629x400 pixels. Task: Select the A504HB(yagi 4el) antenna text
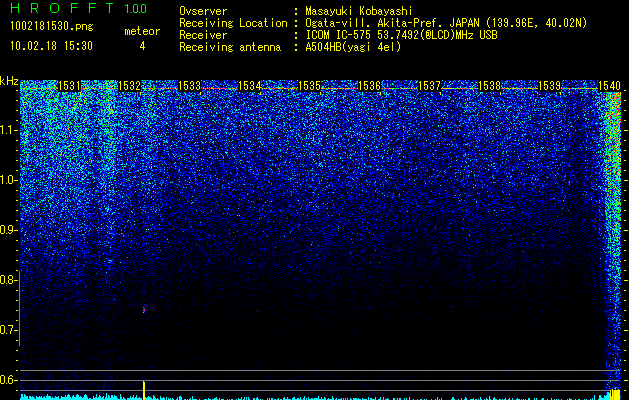click(353, 47)
